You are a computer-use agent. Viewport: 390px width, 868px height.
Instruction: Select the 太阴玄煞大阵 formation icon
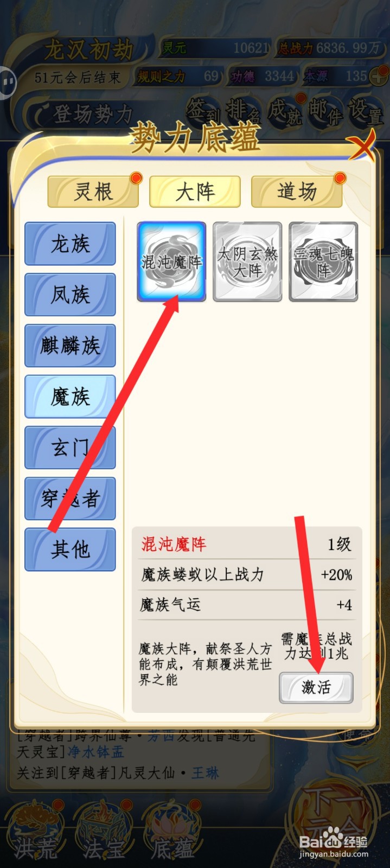[x=247, y=261]
